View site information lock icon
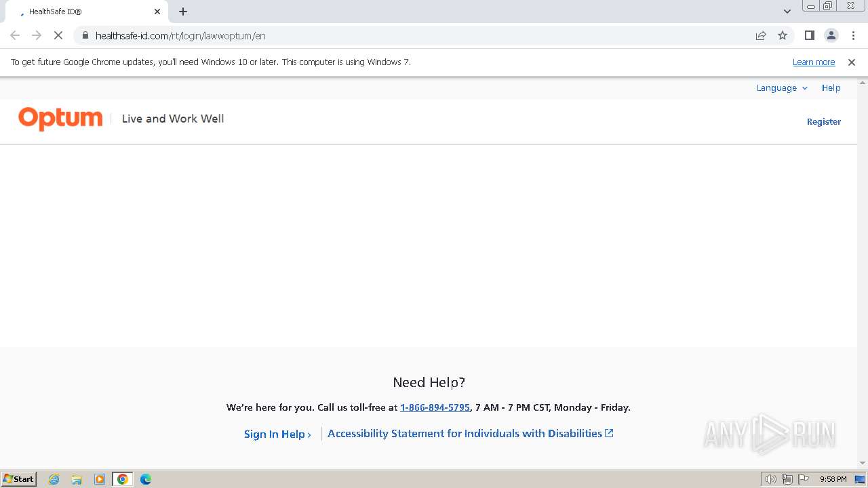This screenshot has height=488, width=868. click(x=85, y=35)
